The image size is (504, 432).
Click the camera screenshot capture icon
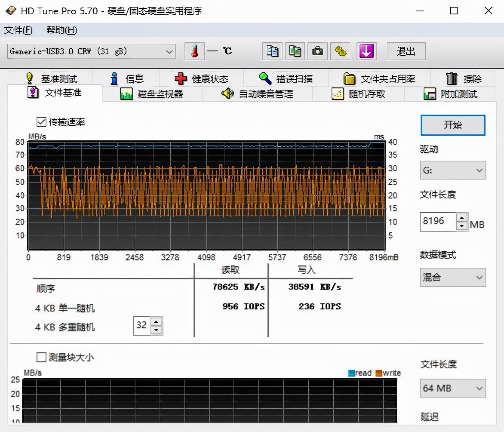(317, 51)
